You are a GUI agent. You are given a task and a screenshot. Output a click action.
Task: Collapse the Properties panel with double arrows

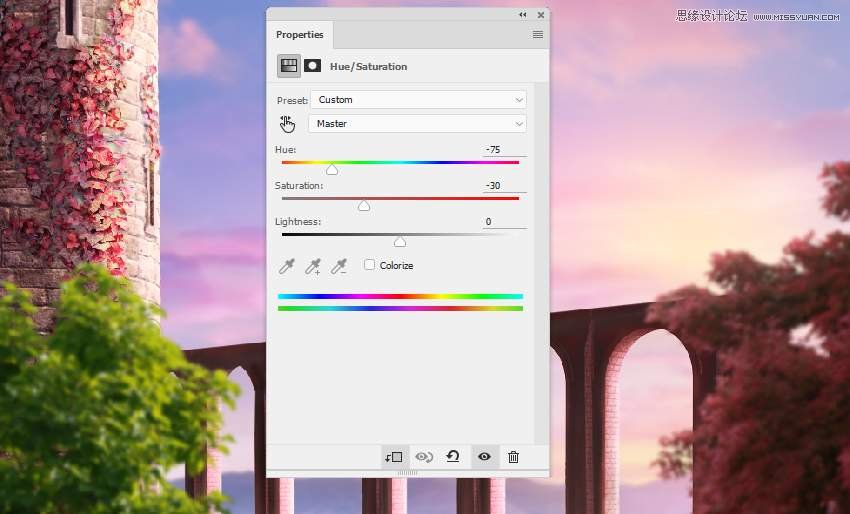coord(523,15)
